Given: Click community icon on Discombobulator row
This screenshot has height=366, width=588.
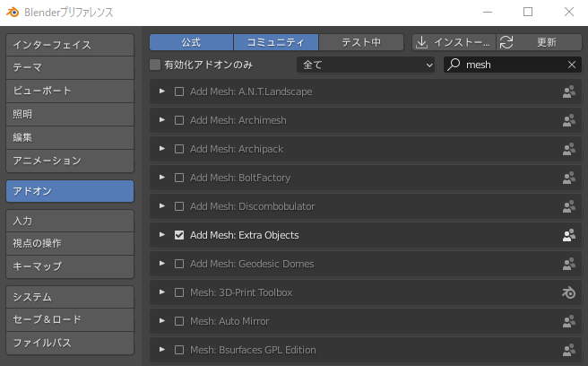Looking at the screenshot, I should pyautogui.click(x=569, y=206).
